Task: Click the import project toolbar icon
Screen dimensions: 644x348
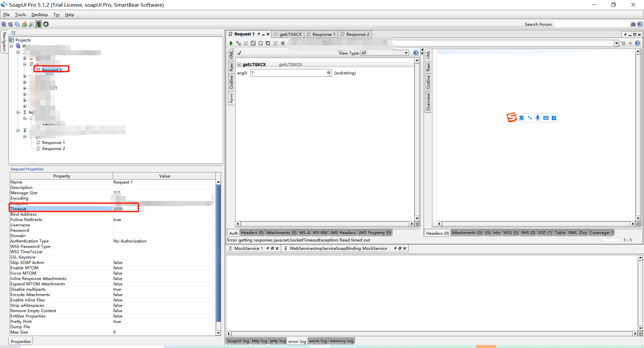Action: click(10, 24)
